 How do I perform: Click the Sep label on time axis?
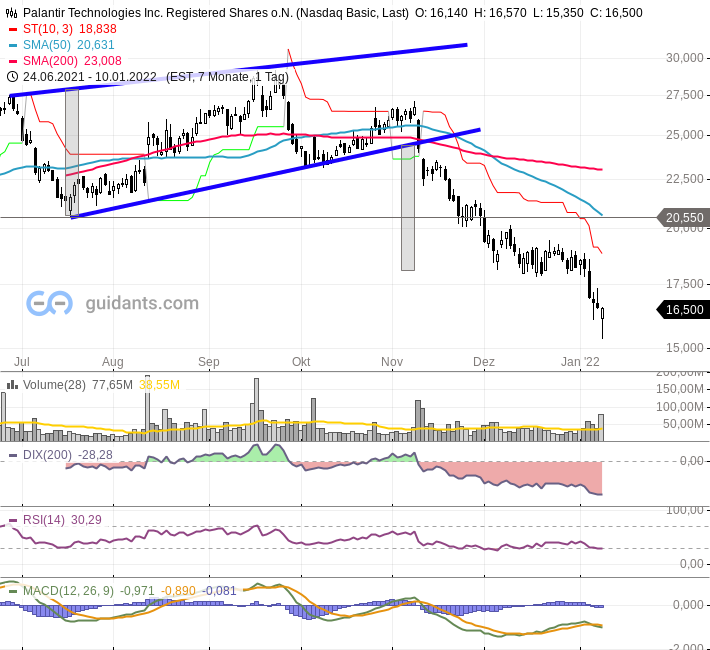[x=209, y=361]
